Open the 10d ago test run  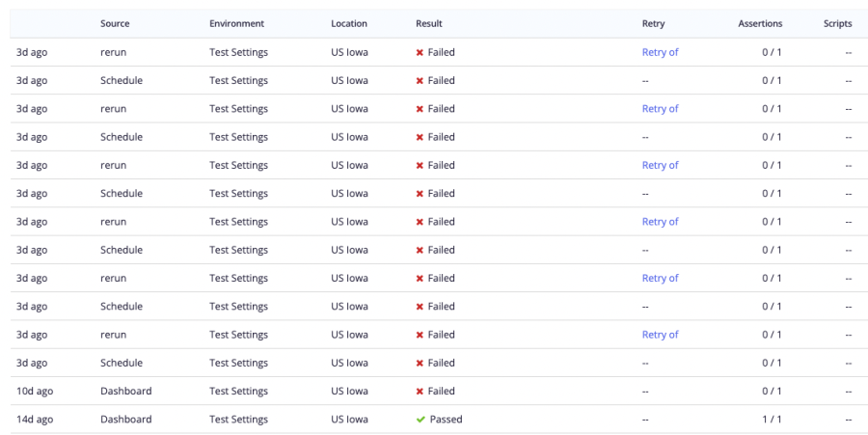click(x=32, y=392)
